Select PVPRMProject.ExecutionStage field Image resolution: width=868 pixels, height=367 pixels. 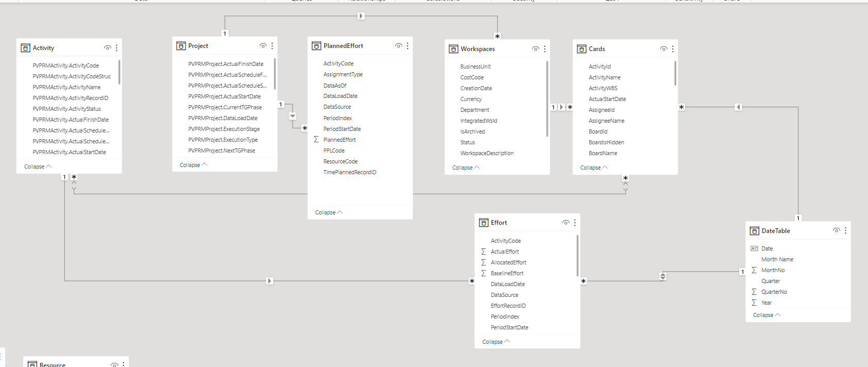[224, 129]
